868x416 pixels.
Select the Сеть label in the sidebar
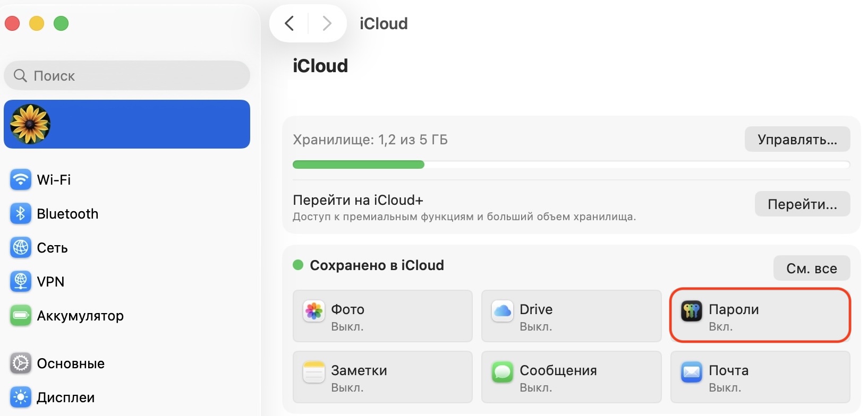click(52, 248)
